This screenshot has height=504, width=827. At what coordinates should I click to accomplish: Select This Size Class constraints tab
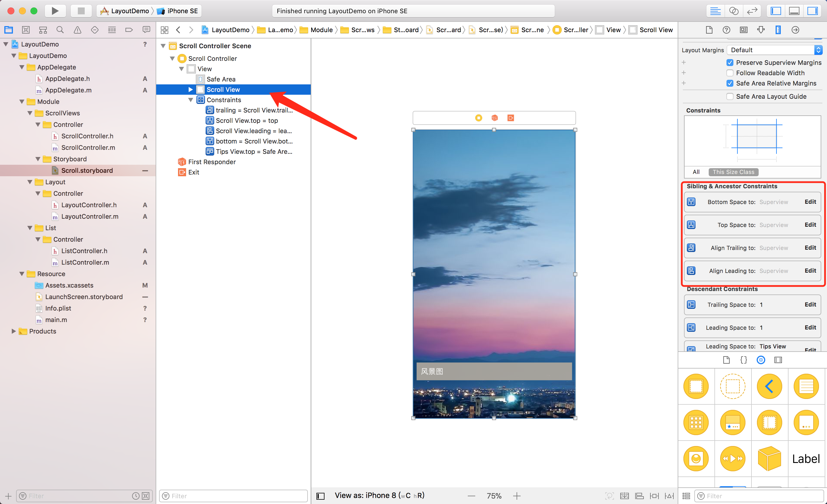[733, 172]
